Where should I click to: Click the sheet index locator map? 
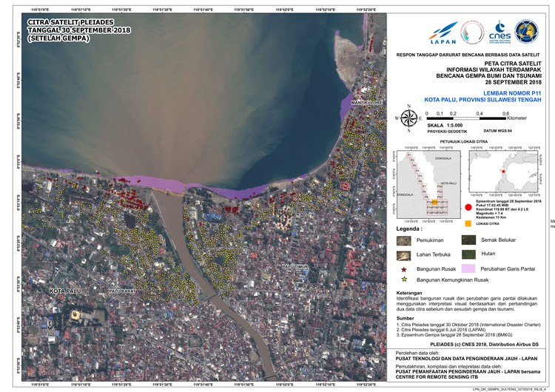(428, 184)
